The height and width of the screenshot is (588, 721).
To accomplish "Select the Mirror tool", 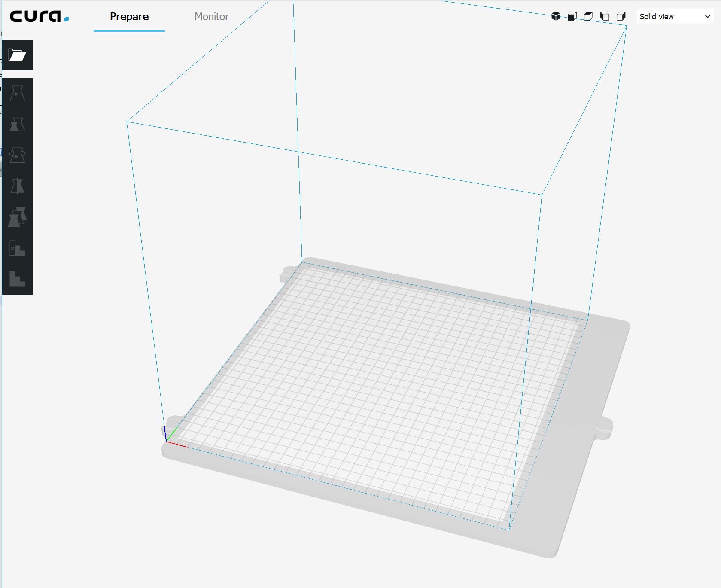I will (x=17, y=186).
